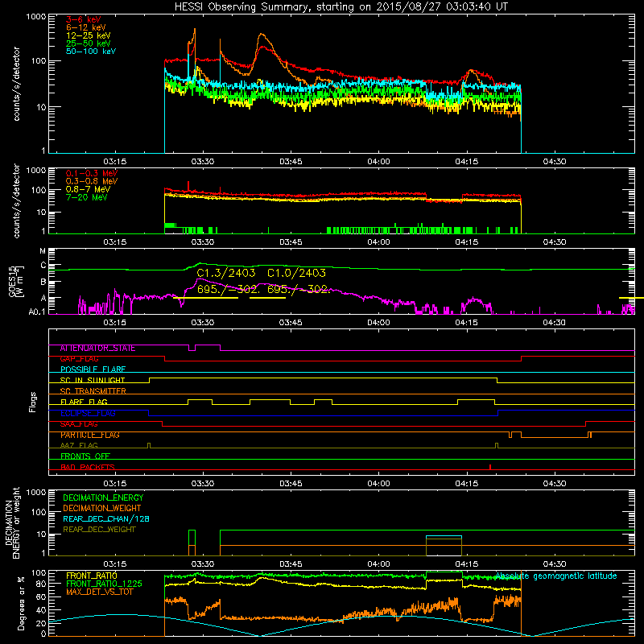Screen dimensions: 644x644
Task: Click the 03:30 tick under the top plot
Action: click(x=203, y=162)
